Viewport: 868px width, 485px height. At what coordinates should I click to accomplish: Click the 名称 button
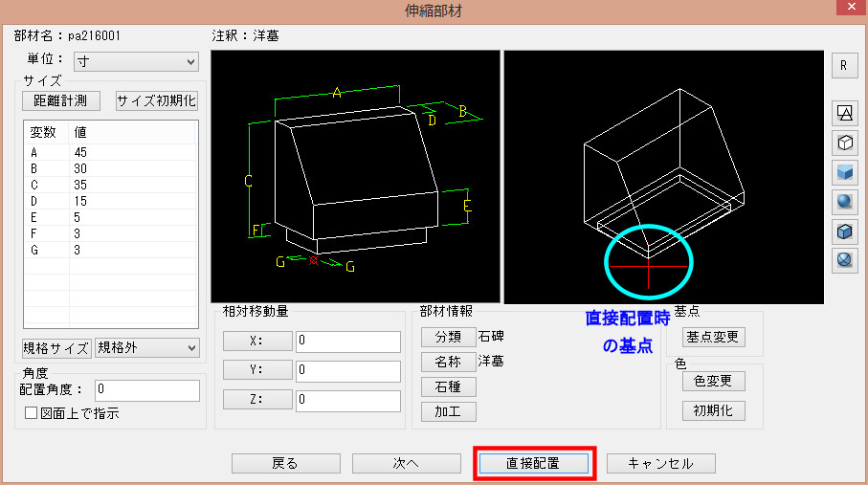(449, 362)
